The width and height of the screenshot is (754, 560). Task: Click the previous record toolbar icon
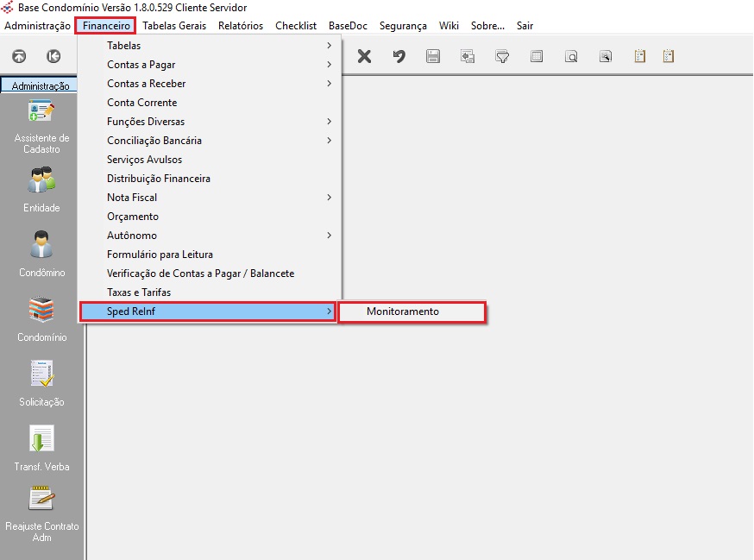[x=53, y=56]
